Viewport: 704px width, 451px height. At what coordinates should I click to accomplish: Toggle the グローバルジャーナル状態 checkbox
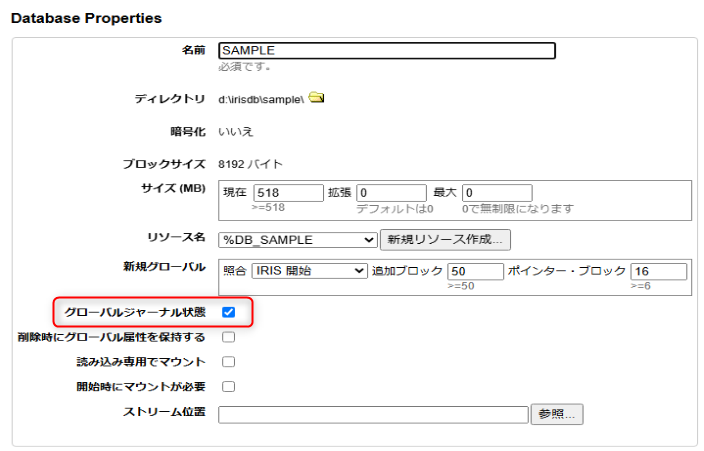pos(228,312)
